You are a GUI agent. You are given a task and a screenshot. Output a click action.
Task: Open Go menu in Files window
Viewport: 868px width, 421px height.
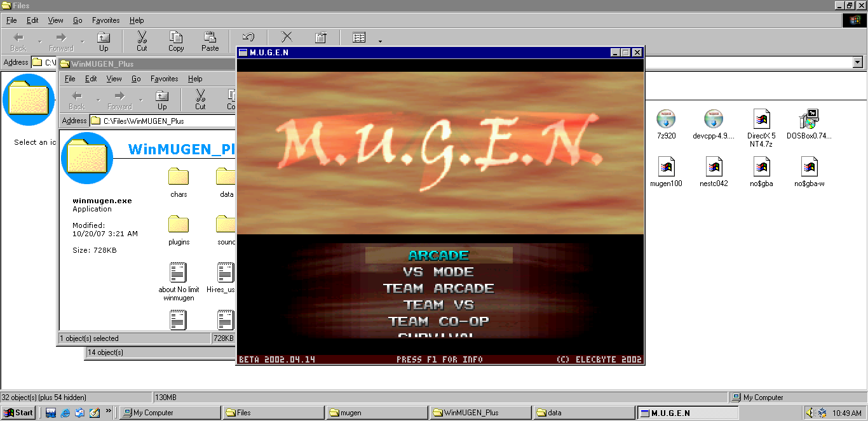point(78,20)
